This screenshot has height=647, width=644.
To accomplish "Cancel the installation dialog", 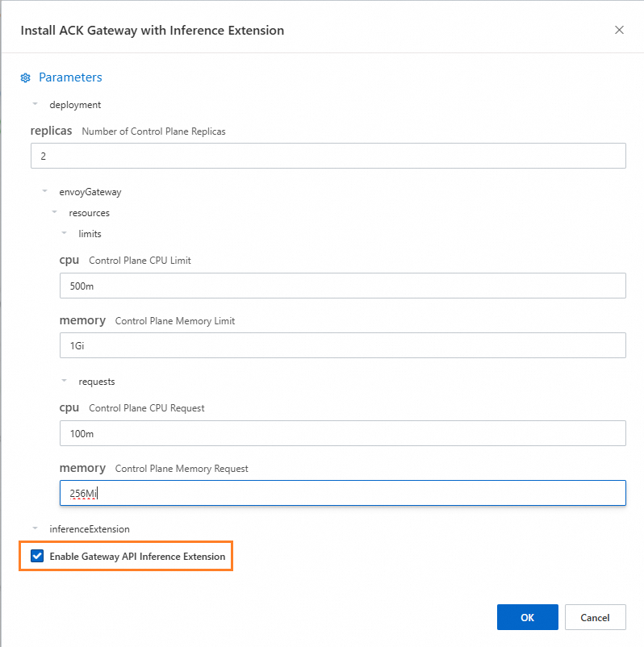I will pos(595,617).
